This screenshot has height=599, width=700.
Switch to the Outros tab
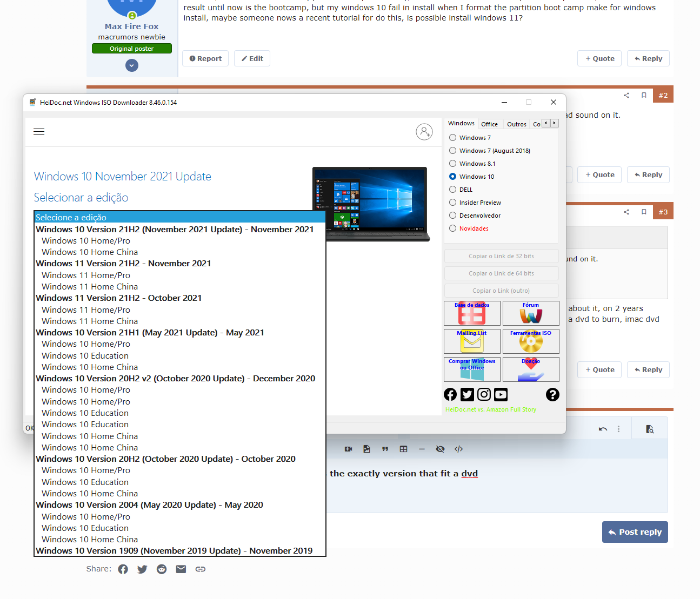[x=517, y=124]
